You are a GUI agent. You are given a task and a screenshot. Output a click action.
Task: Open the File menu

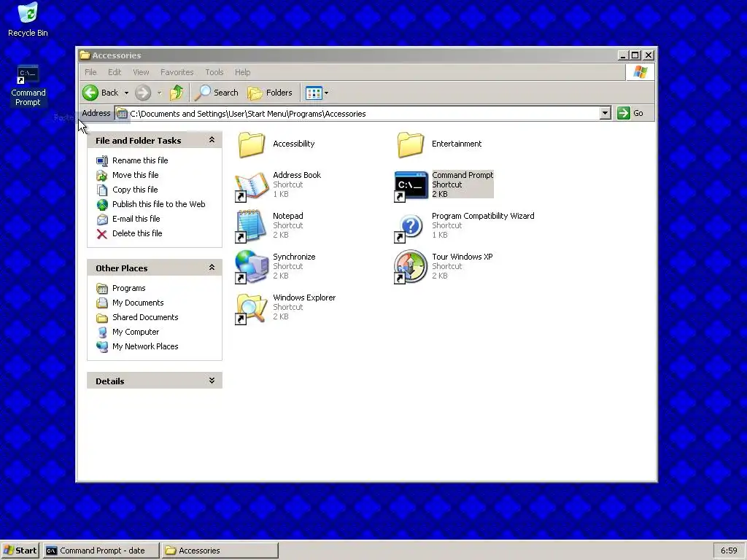click(90, 72)
